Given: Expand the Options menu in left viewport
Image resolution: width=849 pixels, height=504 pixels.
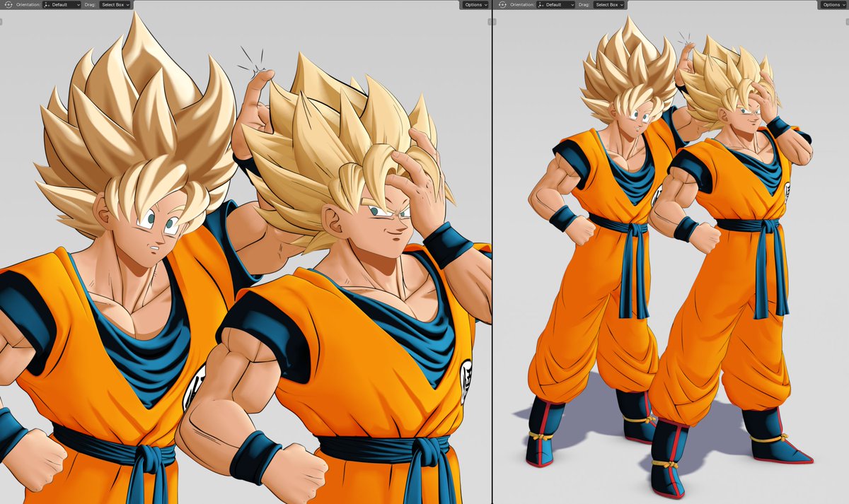Looking at the screenshot, I should click(475, 4).
